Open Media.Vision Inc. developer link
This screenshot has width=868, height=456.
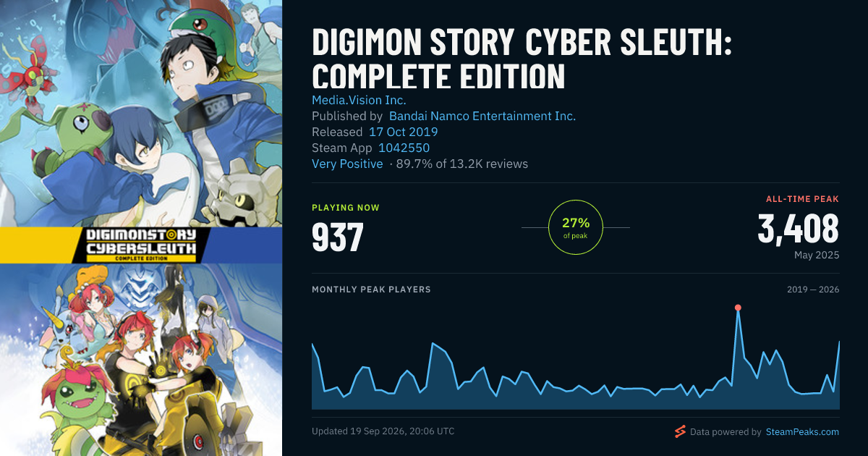tap(359, 100)
